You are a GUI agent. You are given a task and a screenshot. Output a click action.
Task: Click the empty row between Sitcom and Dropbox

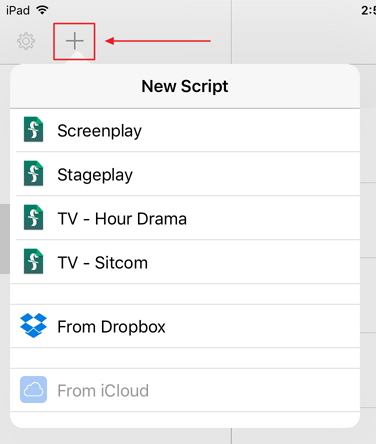(185, 294)
